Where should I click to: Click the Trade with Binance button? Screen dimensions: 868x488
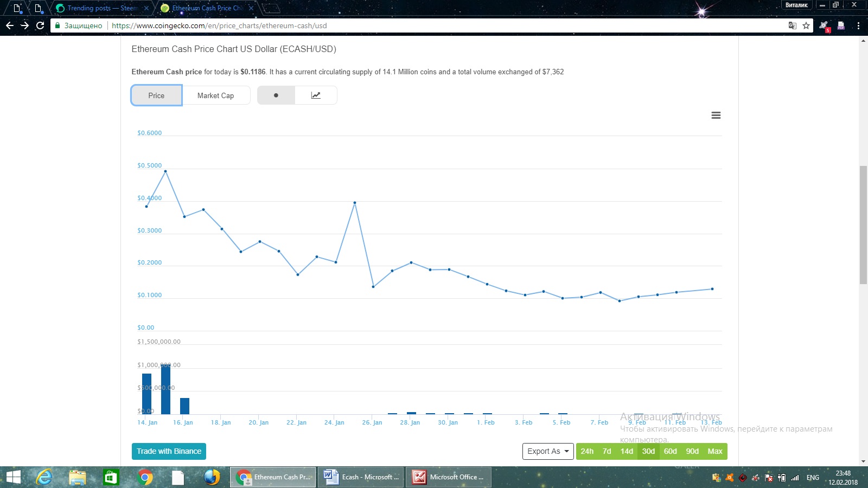pos(169,451)
